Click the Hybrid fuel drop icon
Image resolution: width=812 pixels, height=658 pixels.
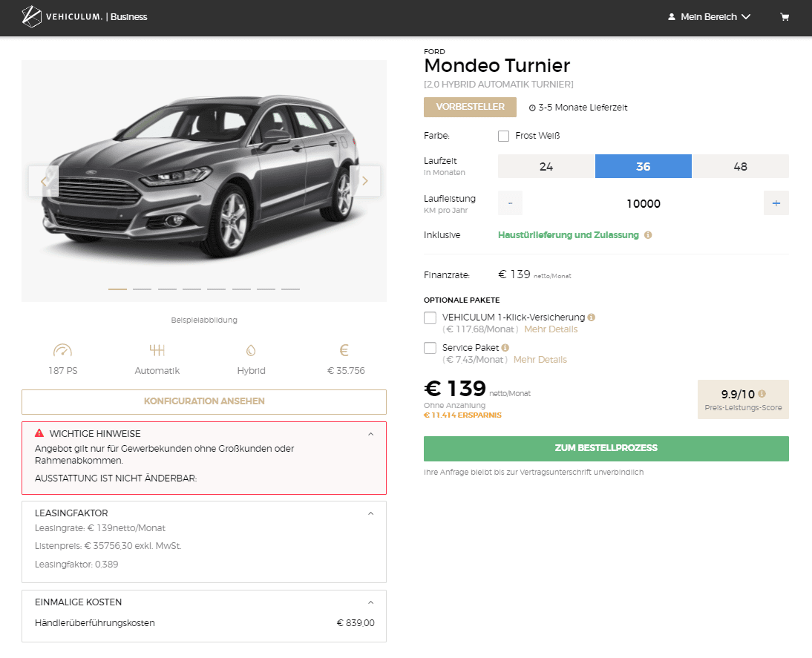[x=251, y=350]
